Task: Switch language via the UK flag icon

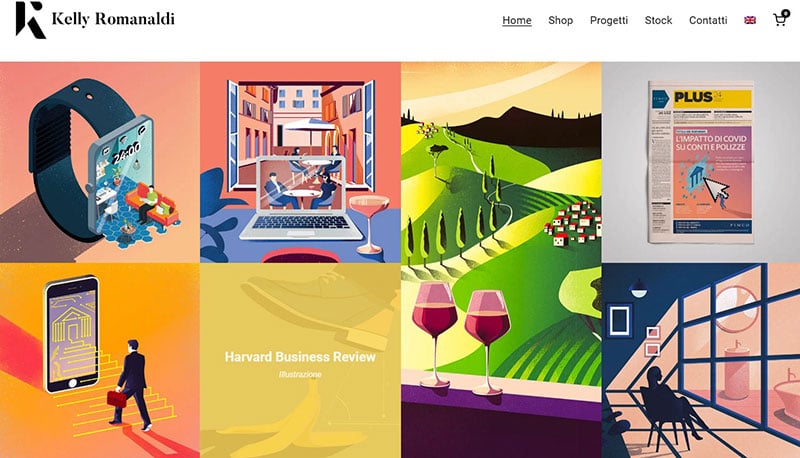Action: point(749,20)
